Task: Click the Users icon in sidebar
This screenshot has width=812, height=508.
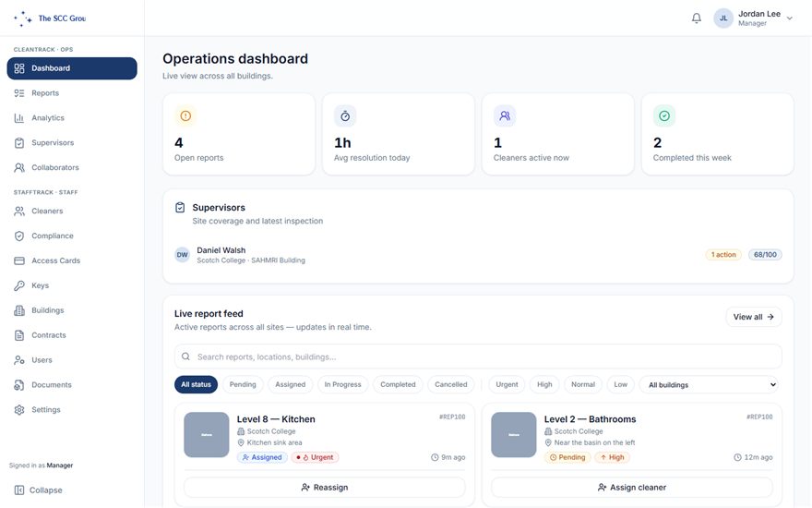Action: [19, 360]
